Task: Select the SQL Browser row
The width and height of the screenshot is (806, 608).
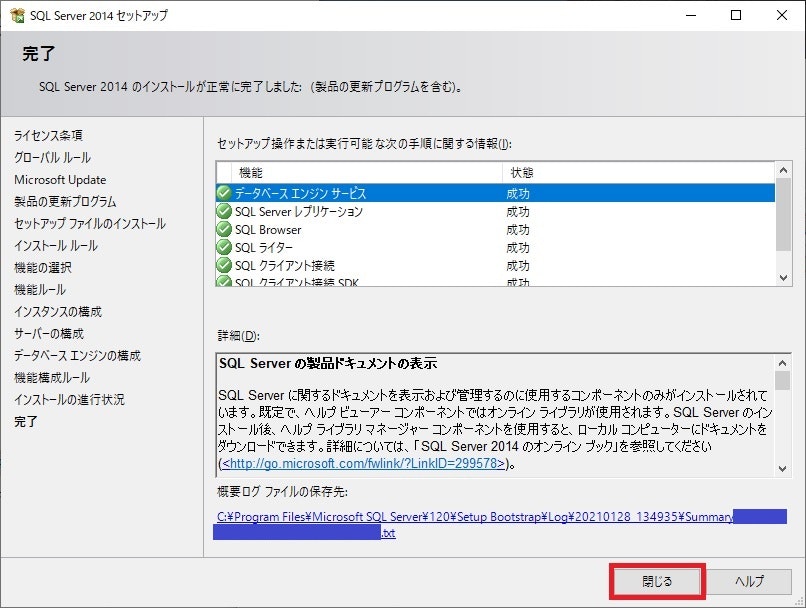Action: point(496,229)
